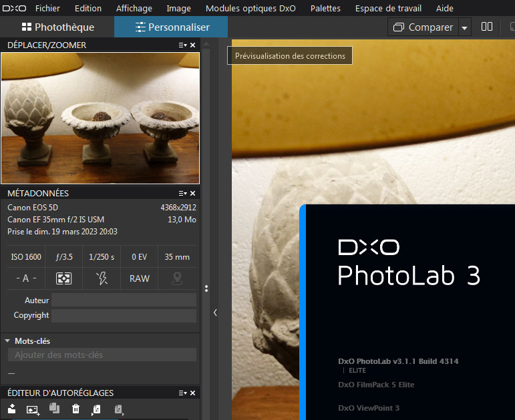Click the 35 mm focal length

(x=177, y=257)
